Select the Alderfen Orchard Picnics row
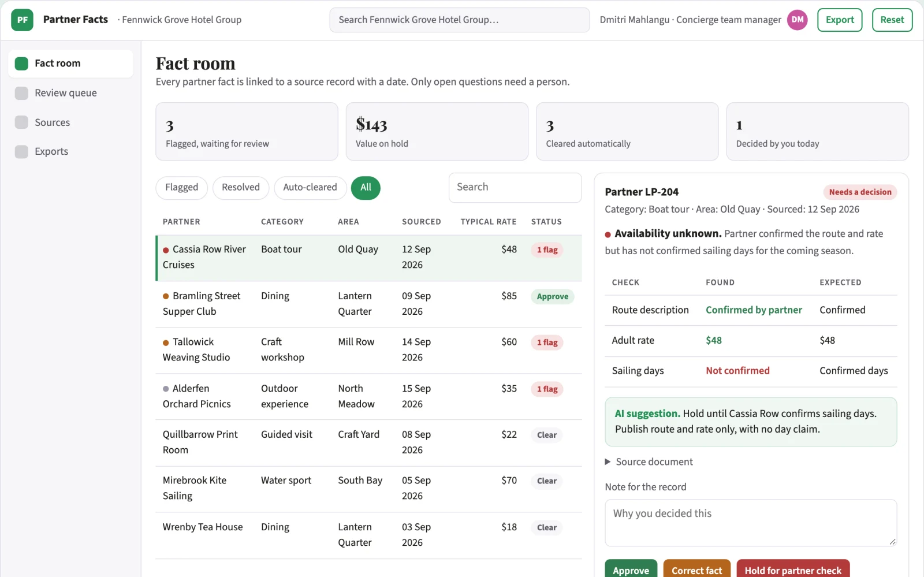Viewport: 924px width, 577px height. tap(369, 397)
